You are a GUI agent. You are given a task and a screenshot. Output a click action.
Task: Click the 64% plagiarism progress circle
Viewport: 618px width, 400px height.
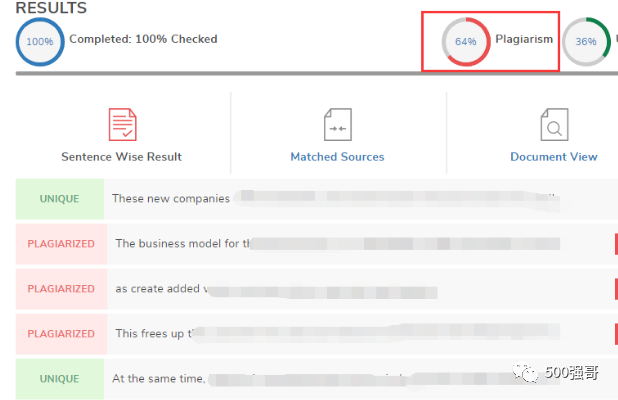466,41
